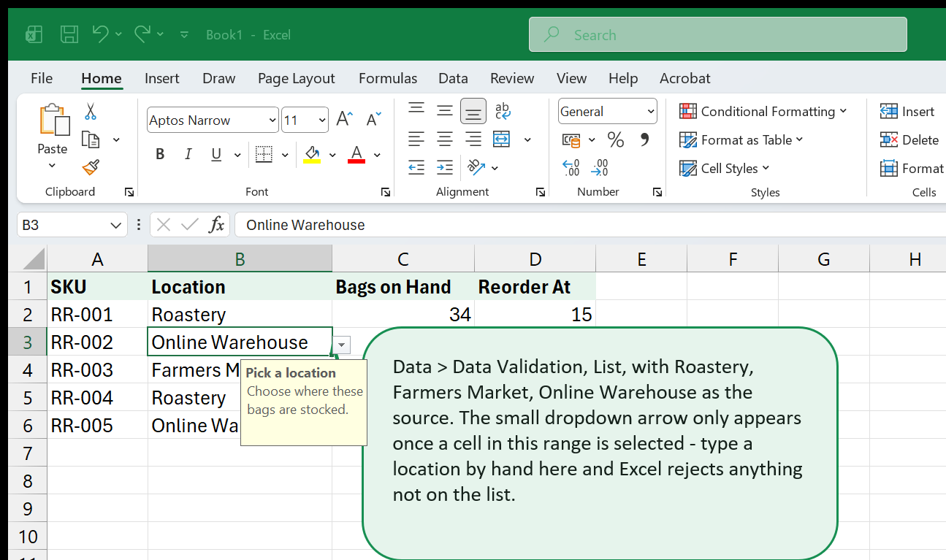Select cell RR-003
This screenshot has width=946, height=560.
(97, 370)
